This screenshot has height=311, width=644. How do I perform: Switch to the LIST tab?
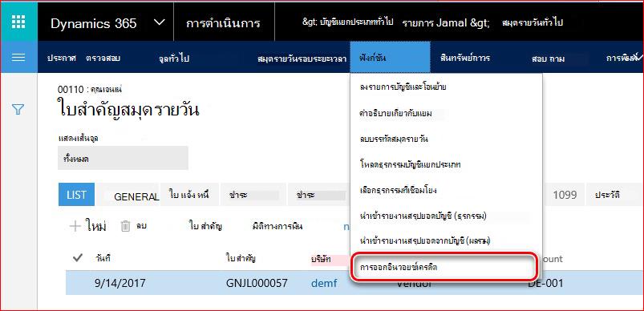[76, 195]
